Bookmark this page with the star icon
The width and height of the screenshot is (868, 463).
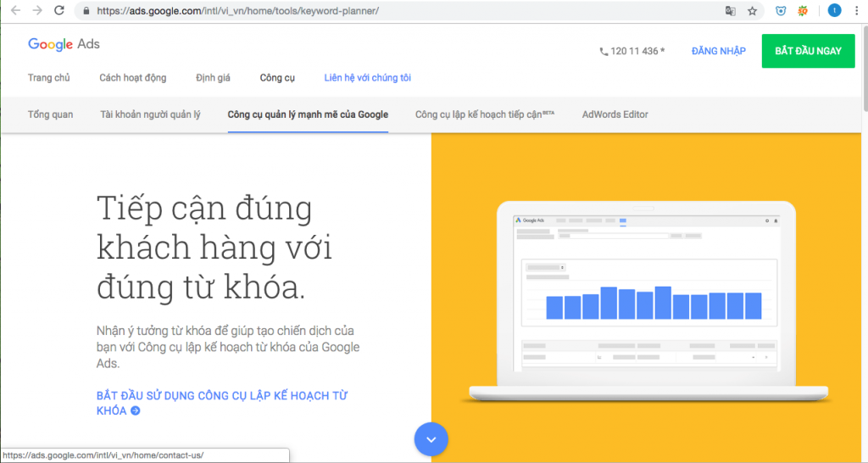click(752, 12)
